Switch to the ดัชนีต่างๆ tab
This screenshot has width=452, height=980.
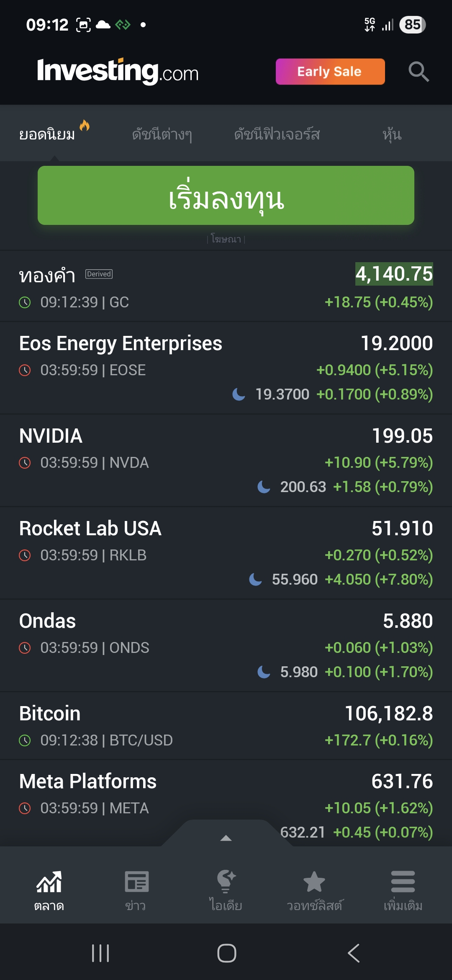pos(162,134)
